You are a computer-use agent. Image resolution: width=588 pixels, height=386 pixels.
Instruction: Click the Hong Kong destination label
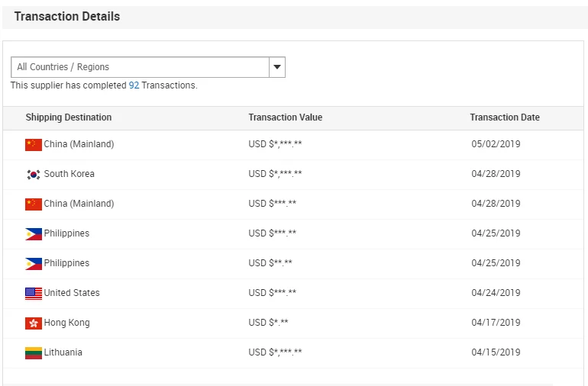point(66,323)
